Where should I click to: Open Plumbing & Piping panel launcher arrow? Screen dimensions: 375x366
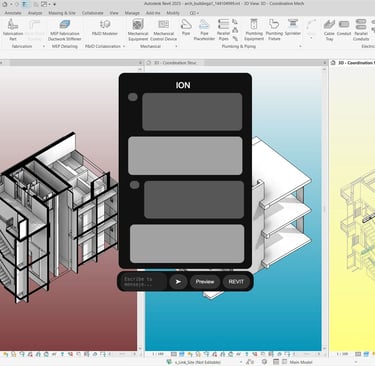[x=300, y=46]
